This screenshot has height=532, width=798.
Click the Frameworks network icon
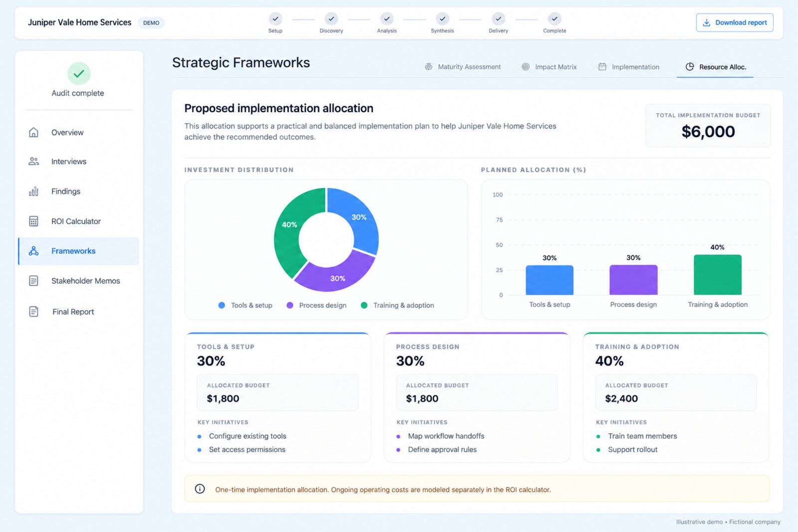33,251
